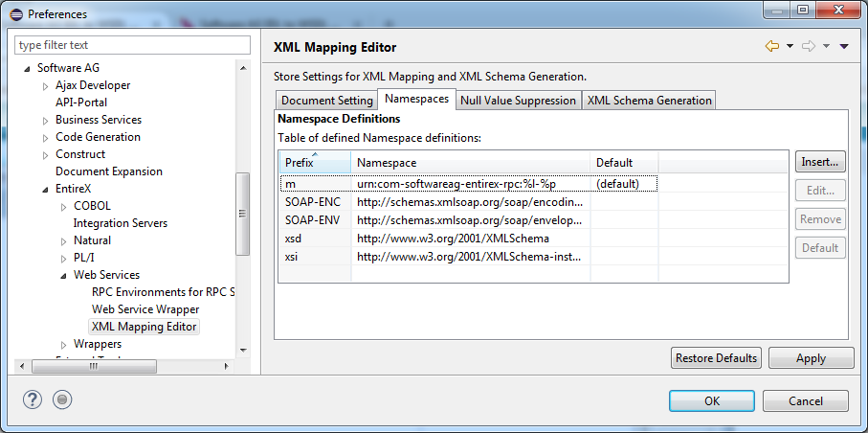Click the round record icon beside help
This screenshot has width=868, height=433.
(x=62, y=399)
